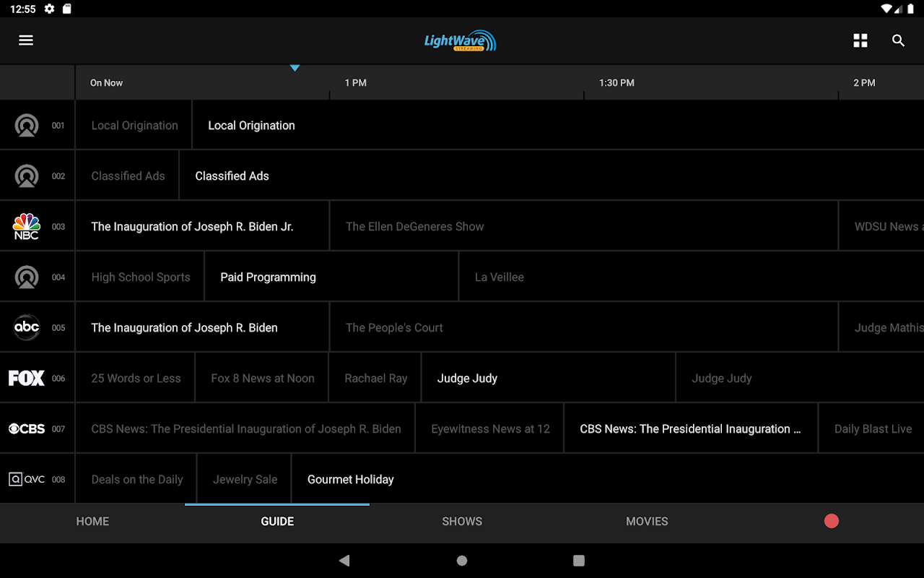
Task: Select High School Sports program
Action: pos(140,277)
